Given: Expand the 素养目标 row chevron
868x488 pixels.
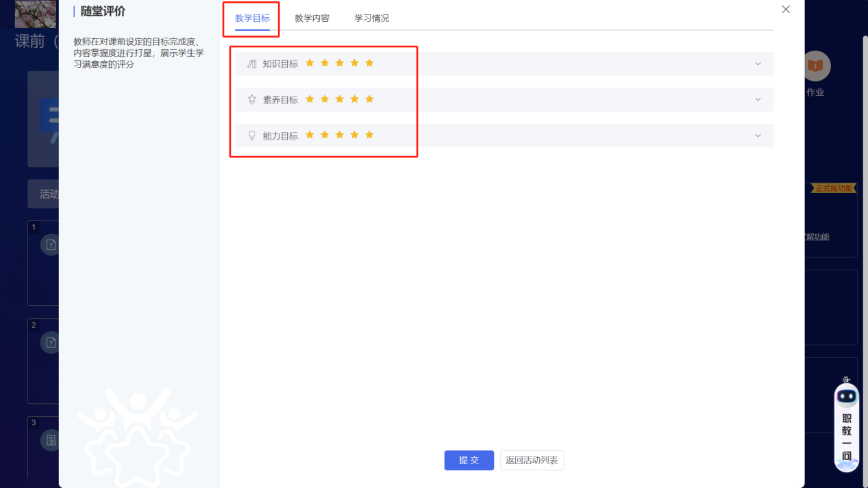Looking at the screenshot, I should click(758, 99).
